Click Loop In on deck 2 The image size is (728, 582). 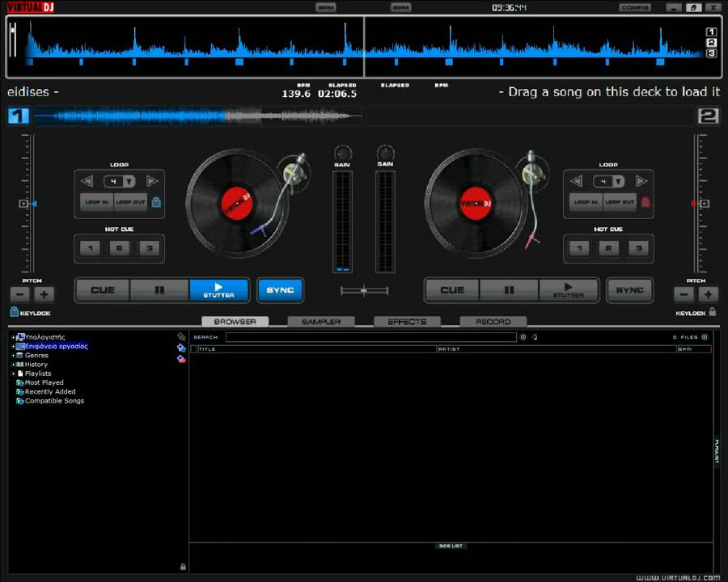(x=586, y=202)
